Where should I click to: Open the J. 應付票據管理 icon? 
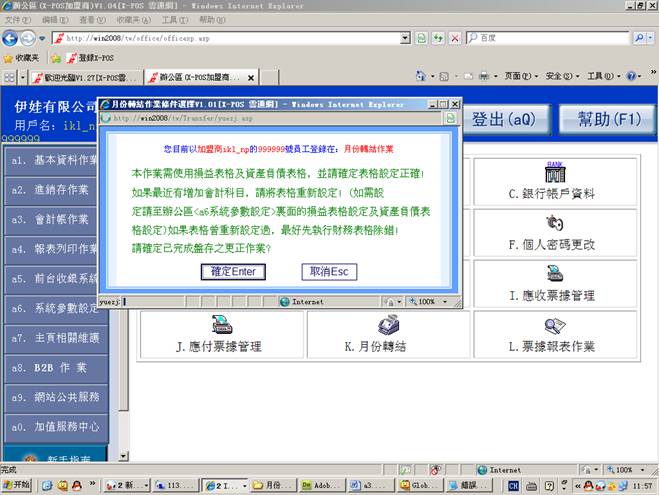pos(221,325)
